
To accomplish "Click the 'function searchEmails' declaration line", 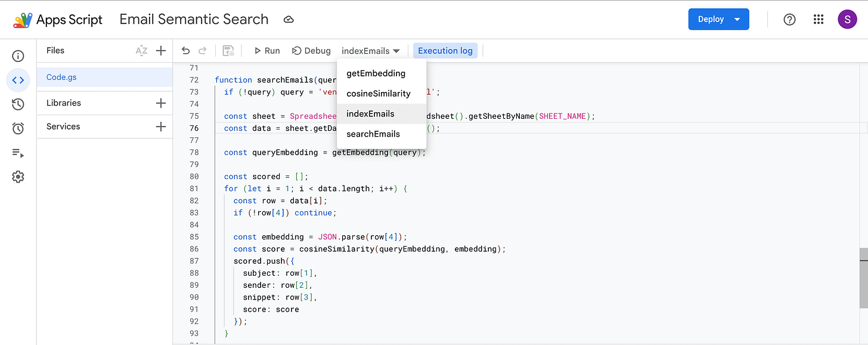I will (275, 80).
